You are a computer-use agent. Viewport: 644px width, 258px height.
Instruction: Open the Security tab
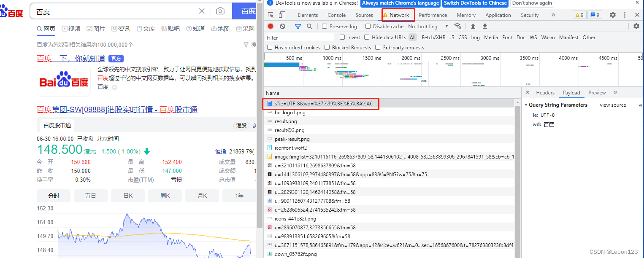pyautogui.click(x=530, y=15)
